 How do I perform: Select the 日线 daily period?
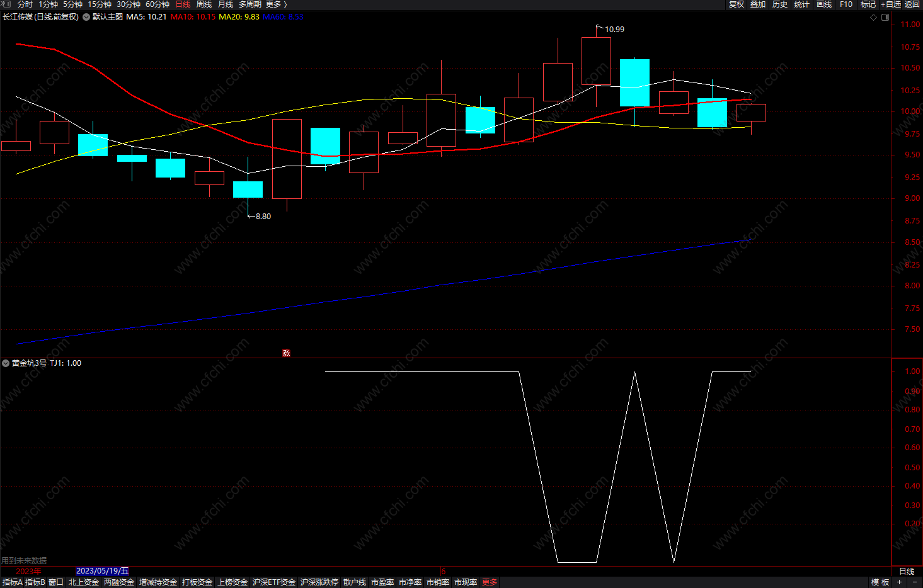[183, 4]
